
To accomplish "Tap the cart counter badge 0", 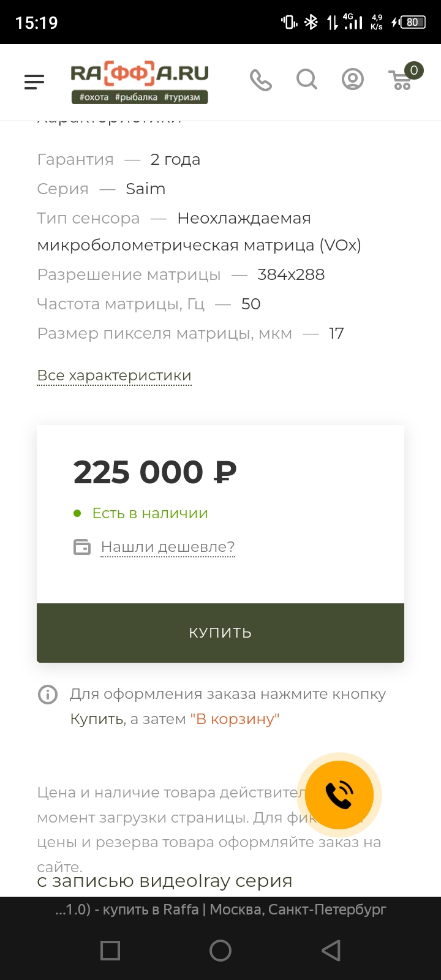I will 414,70.
